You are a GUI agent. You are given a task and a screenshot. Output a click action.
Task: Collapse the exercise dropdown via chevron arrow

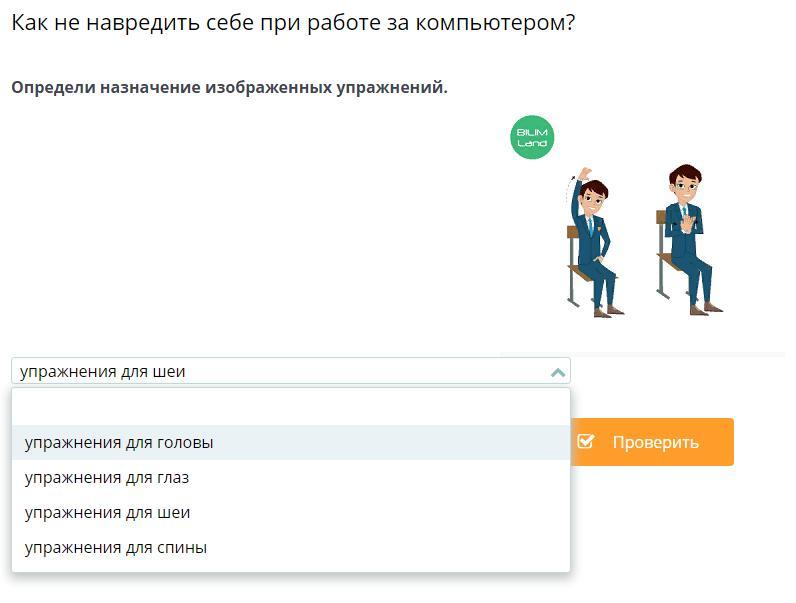pos(557,373)
